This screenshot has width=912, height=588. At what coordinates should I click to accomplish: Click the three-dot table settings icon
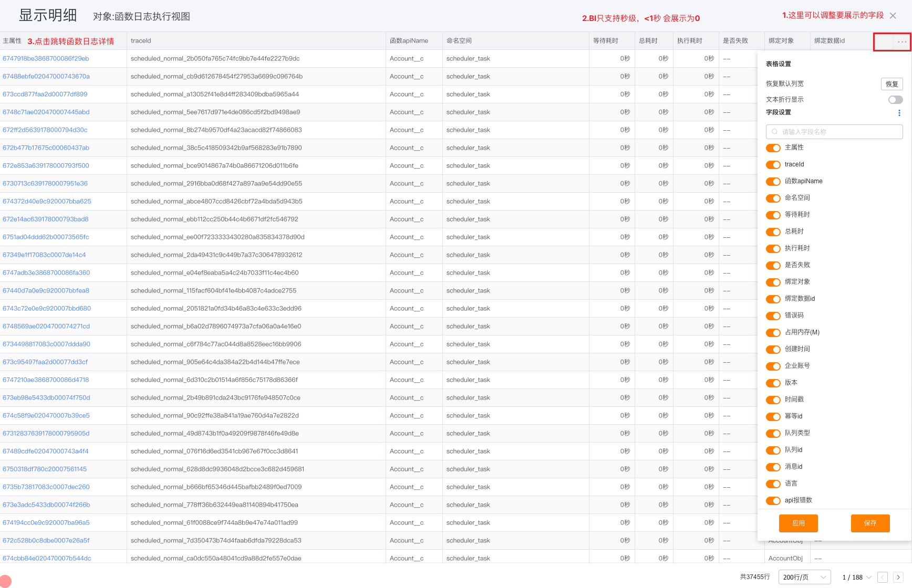901,41
